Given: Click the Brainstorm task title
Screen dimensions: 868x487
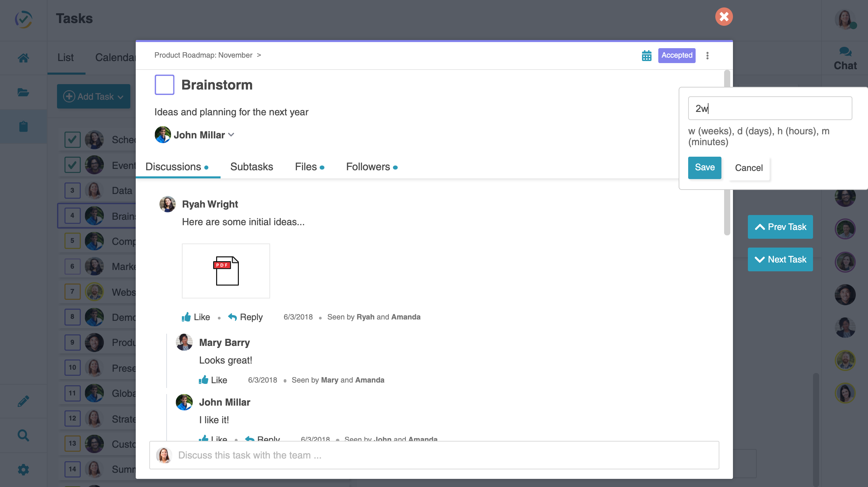Looking at the screenshot, I should [x=217, y=85].
